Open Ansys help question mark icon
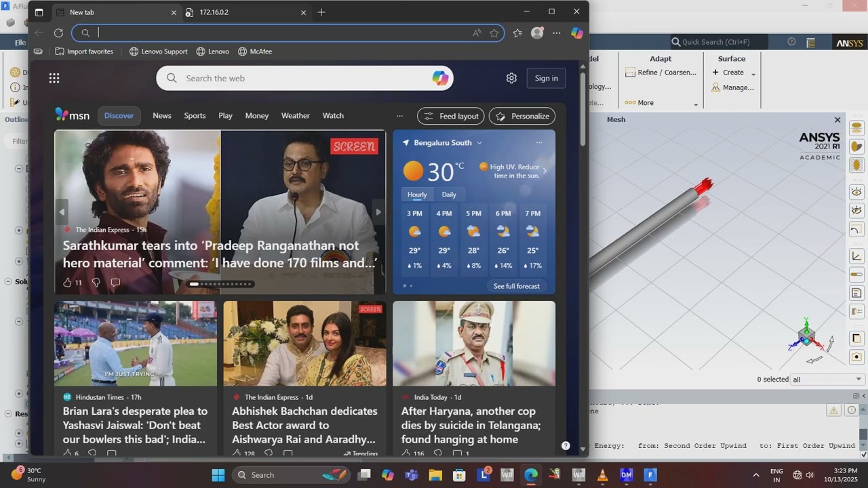The image size is (868, 488). 791,42
